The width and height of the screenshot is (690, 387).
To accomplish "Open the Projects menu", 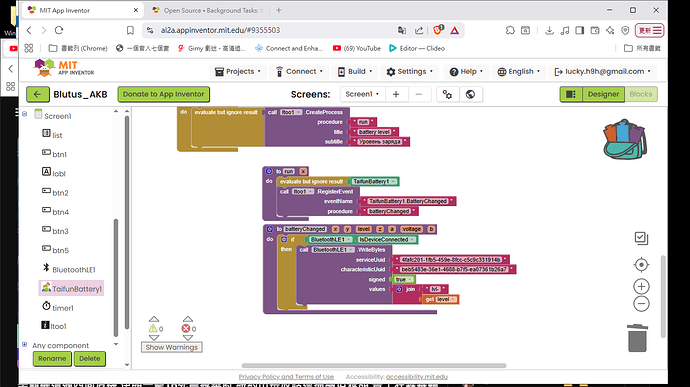I will (238, 71).
